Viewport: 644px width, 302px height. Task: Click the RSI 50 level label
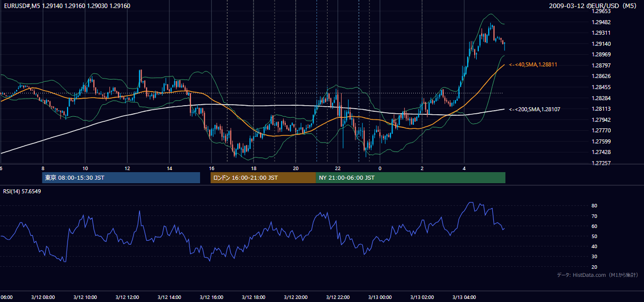point(595,236)
